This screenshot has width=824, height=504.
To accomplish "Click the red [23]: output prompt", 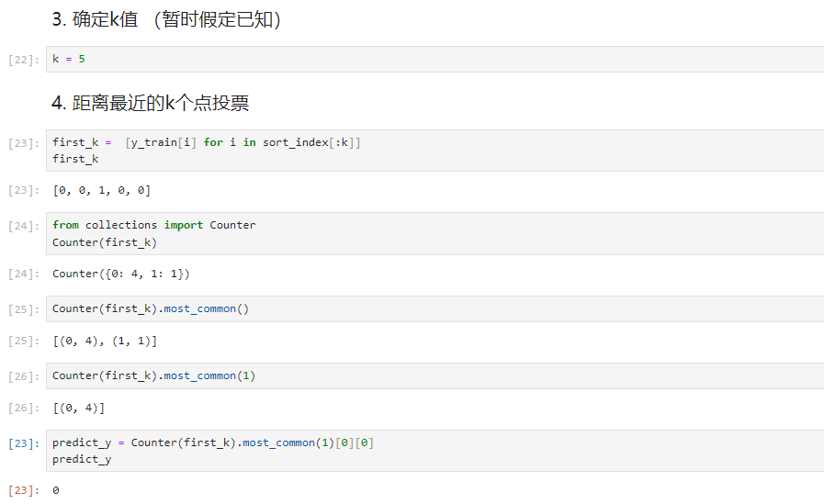I will pos(24,490).
